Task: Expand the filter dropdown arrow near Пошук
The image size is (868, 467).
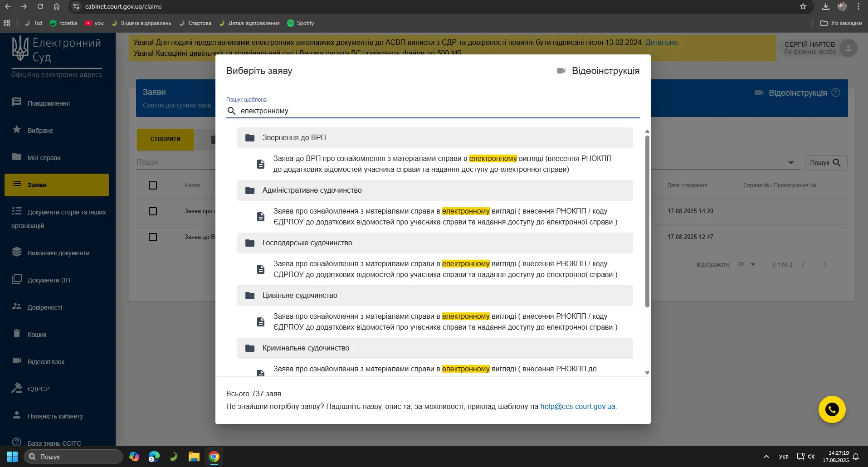Action: click(791, 163)
